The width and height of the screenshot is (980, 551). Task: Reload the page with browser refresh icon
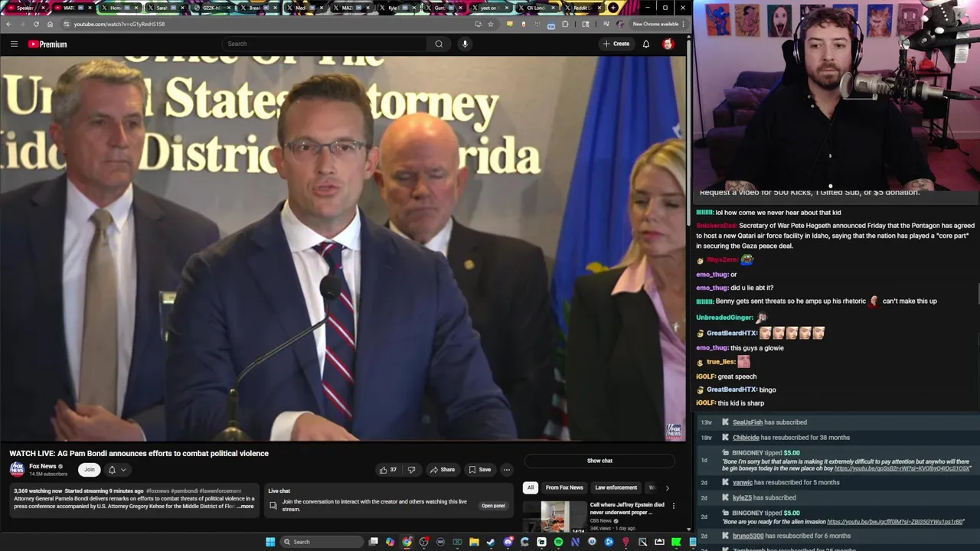[x=36, y=24]
